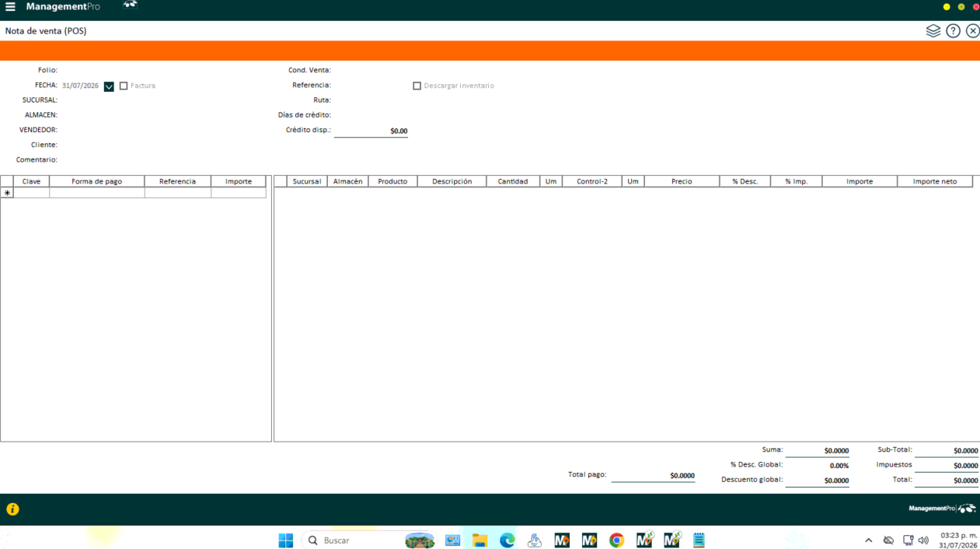Open File Explorer from the taskbar
The width and height of the screenshot is (980, 549).
tap(480, 540)
